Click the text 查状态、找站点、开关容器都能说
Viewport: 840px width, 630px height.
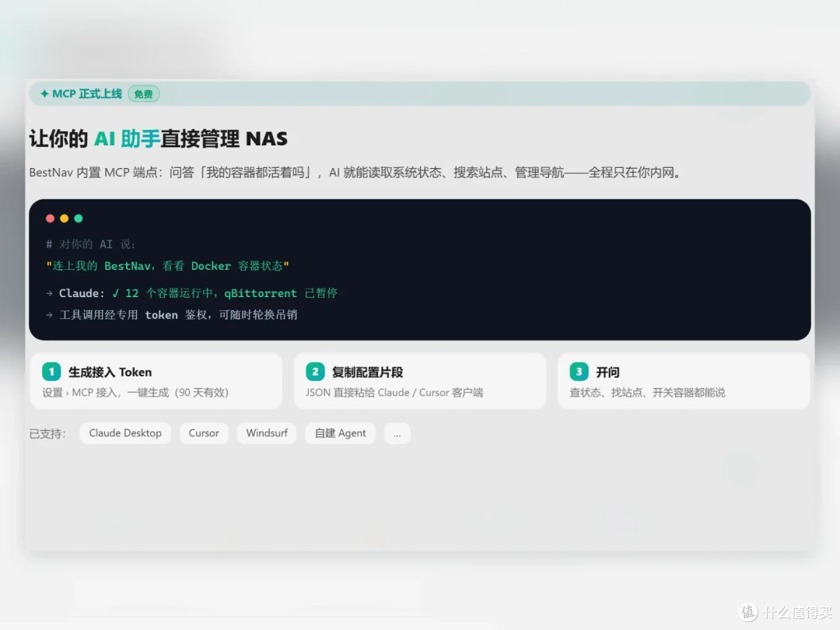[647, 393]
